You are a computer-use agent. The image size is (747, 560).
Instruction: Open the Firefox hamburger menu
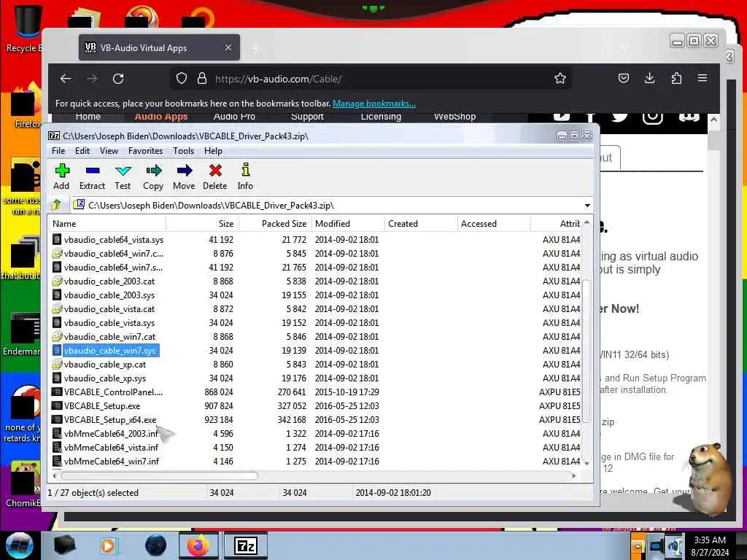point(703,78)
